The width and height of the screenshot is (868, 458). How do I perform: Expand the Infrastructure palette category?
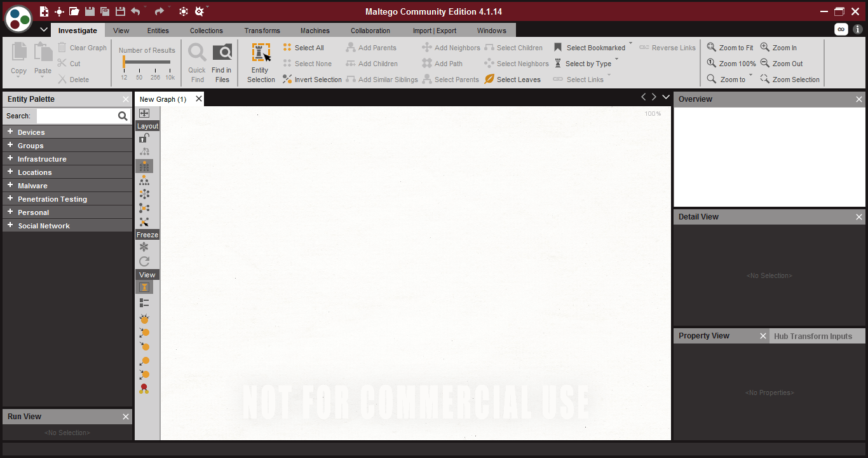point(10,158)
